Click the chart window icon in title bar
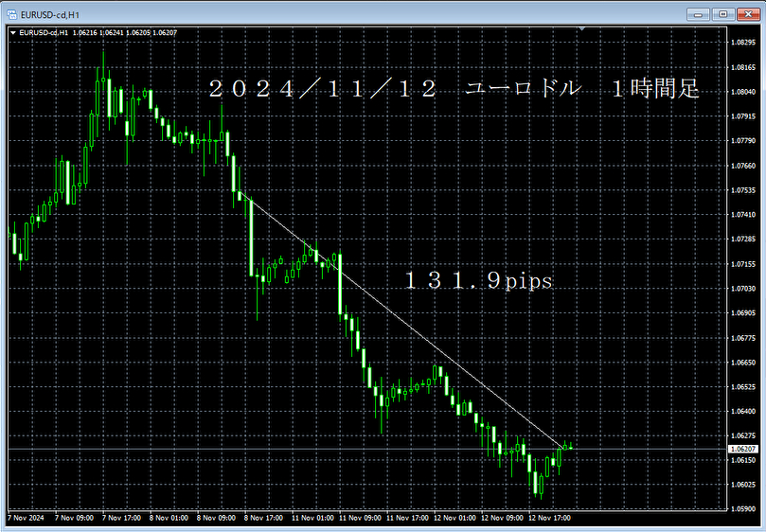 (12, 14)
